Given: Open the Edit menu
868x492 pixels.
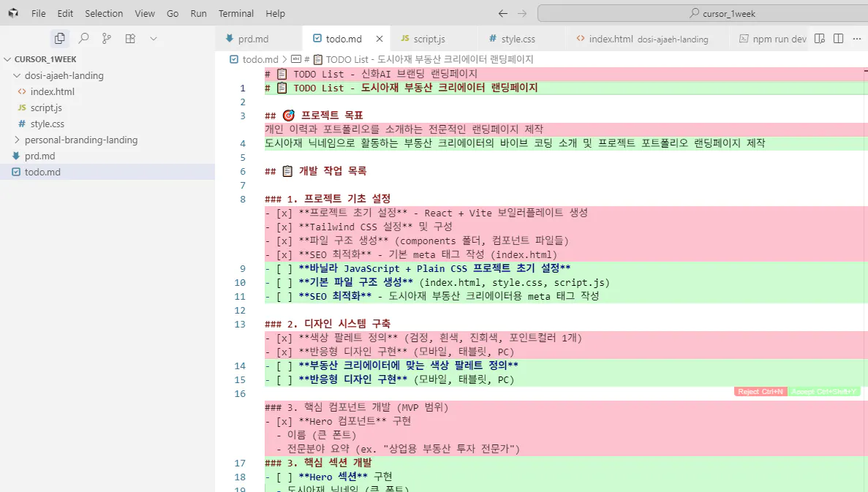Looking at the screenshot, I should [x=65, y=13].
